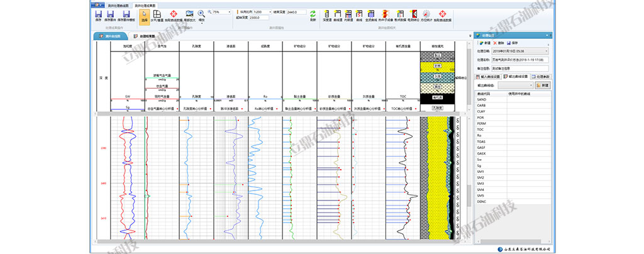Click the 缩放 magnifier icon
644x254 pixels.
tap(201, 14)
